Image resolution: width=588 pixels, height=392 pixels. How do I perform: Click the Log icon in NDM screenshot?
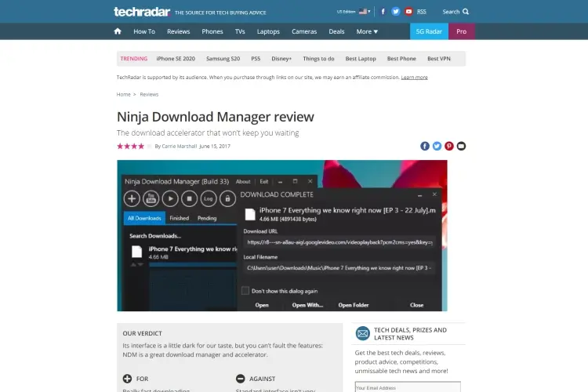coord(209,198)
